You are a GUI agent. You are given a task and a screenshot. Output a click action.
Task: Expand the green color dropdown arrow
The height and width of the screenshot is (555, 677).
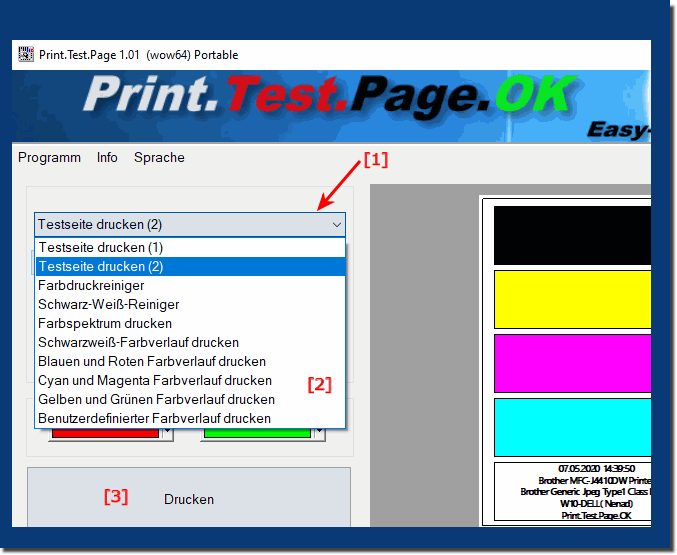(x=320, y=434)
